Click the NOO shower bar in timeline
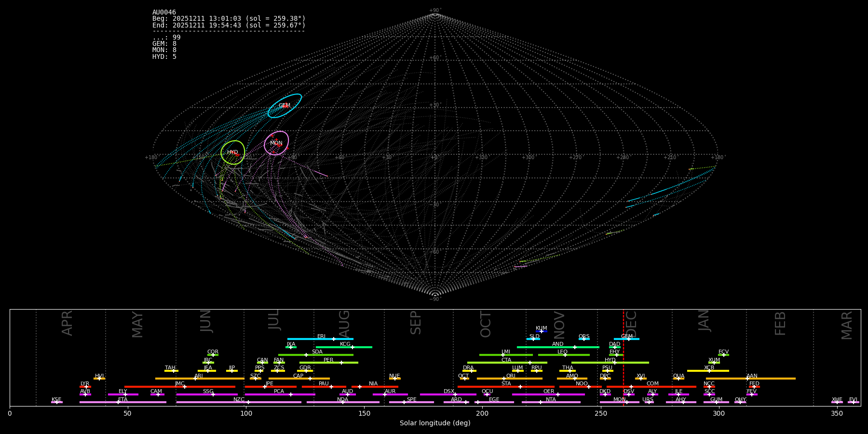The image size is (868, 434). point(581,387)
